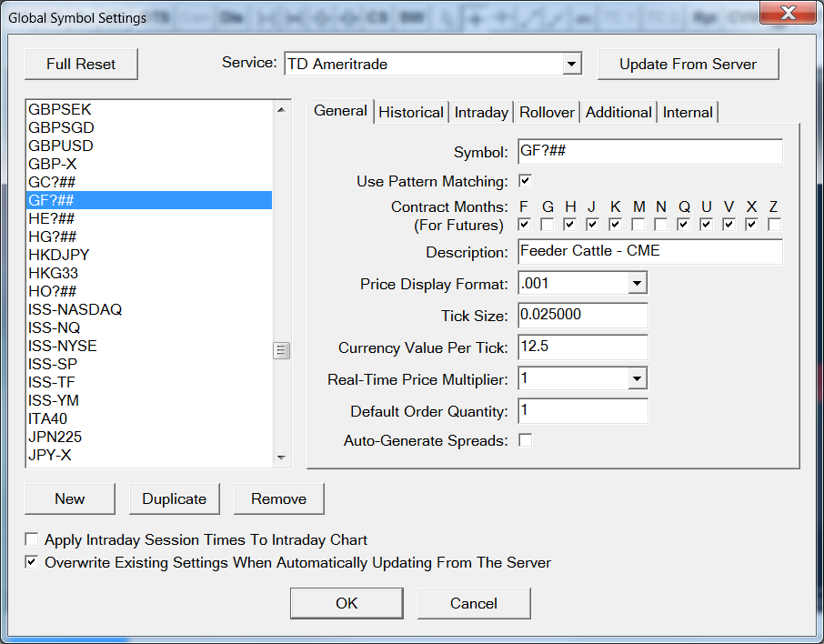Enable Auto-Generate Spreads checkbox
The width and height of the screenshot is (824, 644).
pyautogui.click(x=525, y=440)
